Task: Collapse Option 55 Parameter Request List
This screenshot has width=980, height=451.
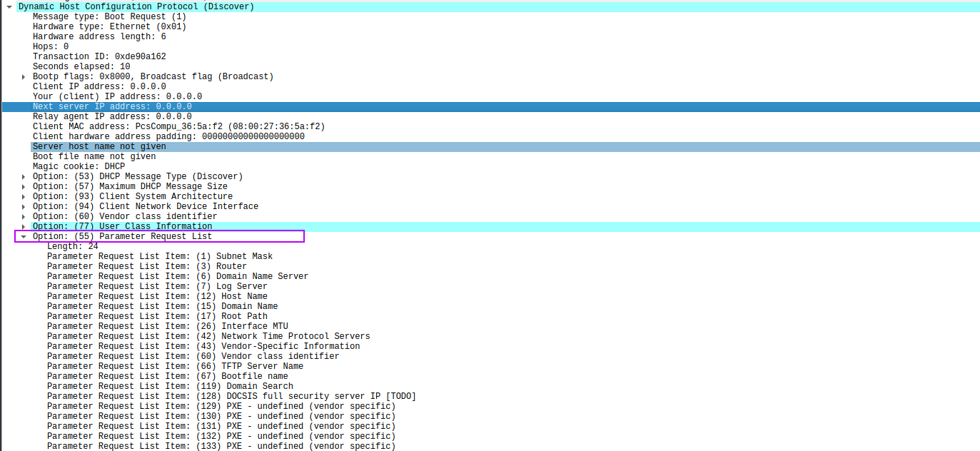Action: pyautogui.click(x=24, y=236)
